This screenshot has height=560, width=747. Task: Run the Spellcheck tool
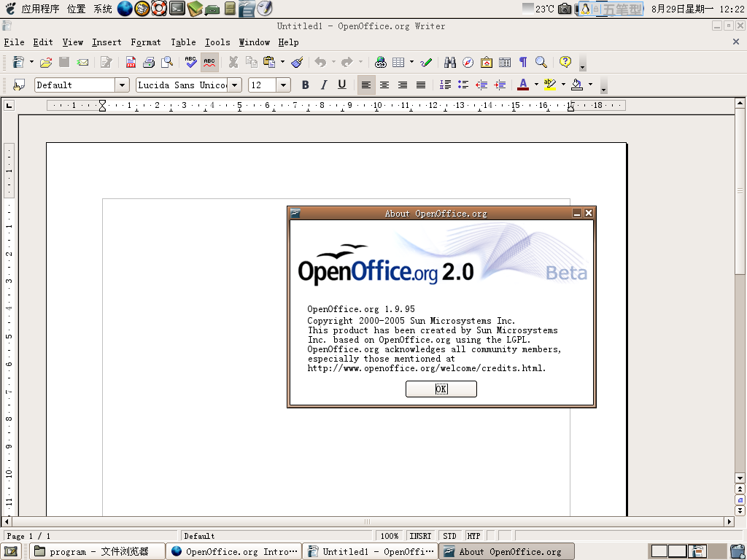[190, 62]
